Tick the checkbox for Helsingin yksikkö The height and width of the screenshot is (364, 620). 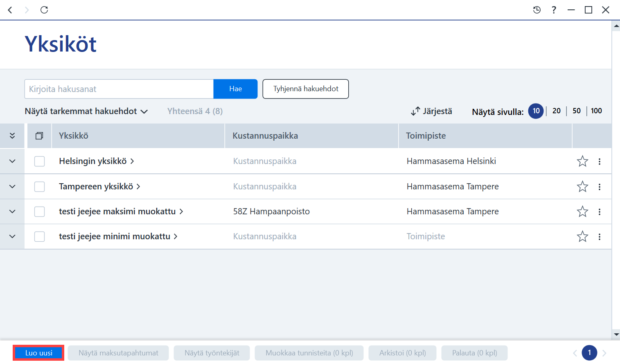[x=40, y=162]
